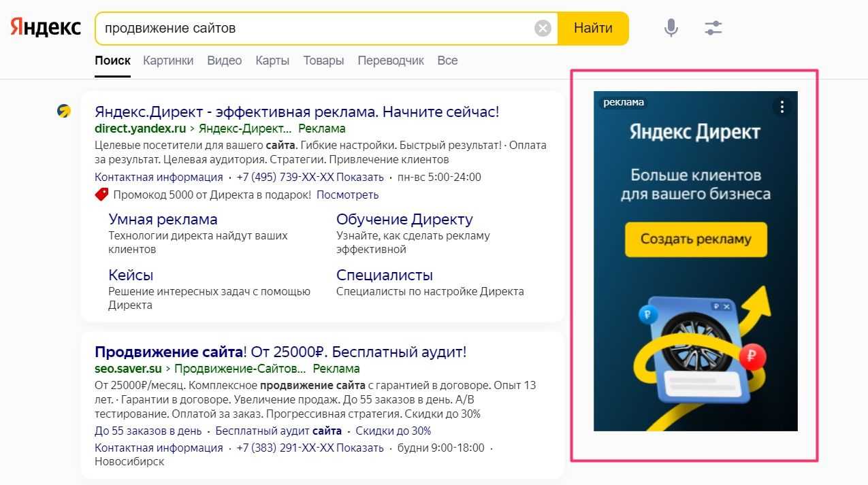
Task: Switch to the Видео tab
Action: (x=224, y=61)
